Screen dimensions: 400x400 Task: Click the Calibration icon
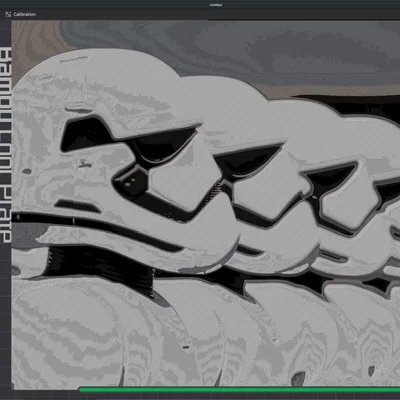click(x=8, y=14)
